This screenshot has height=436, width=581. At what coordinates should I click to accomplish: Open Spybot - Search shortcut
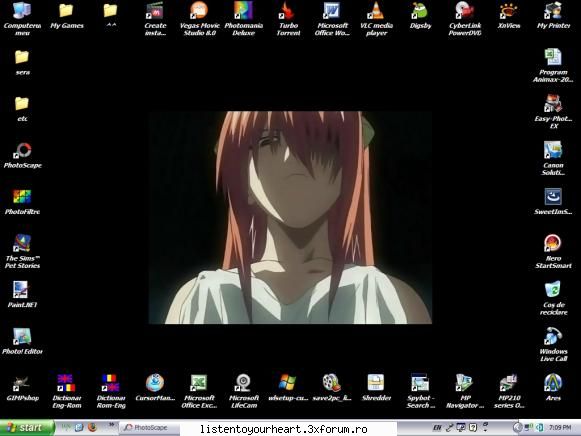421,391
